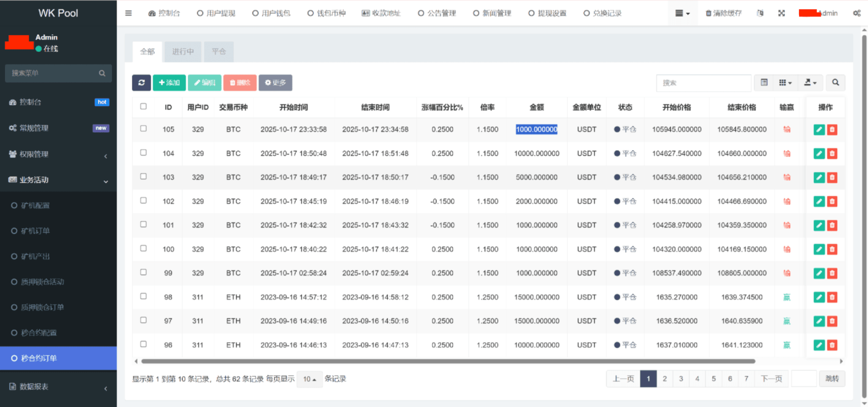Click the green 添加 button
Screen dimensions: 868x407
point(169,82)
